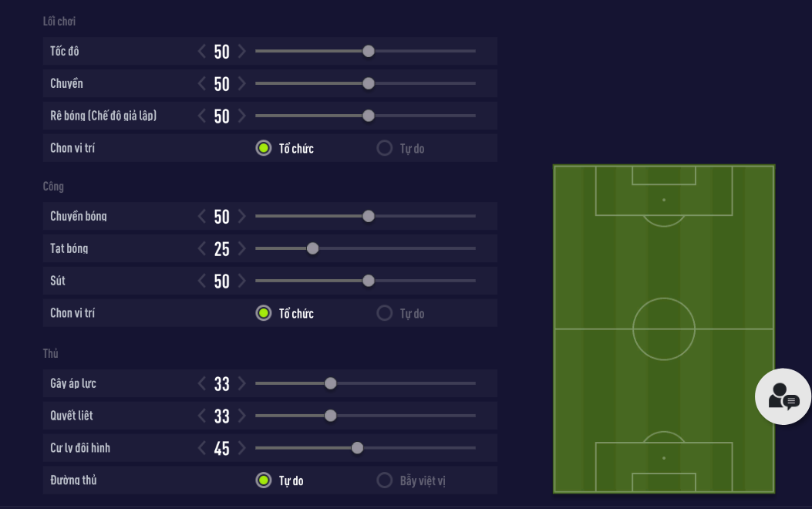The width and height of the screenshot is (812, 509).
Task: Decrease Quyết liệt value with left arrow
Action: tap(202, 416)
